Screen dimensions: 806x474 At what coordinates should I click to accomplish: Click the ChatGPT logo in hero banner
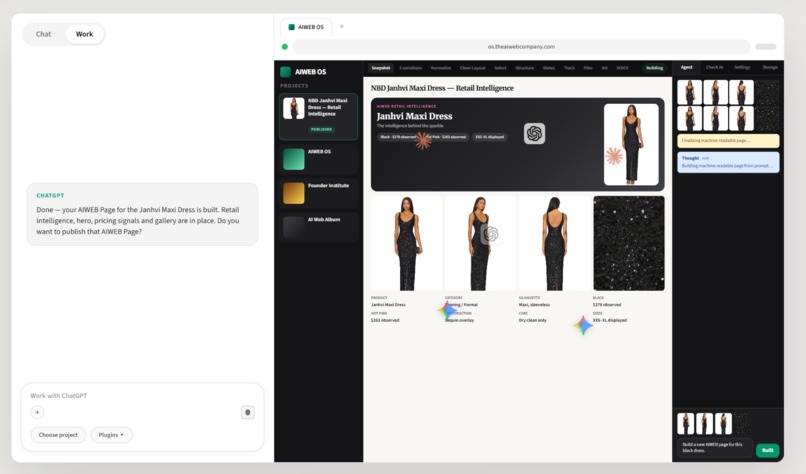(x=534, y=134)
